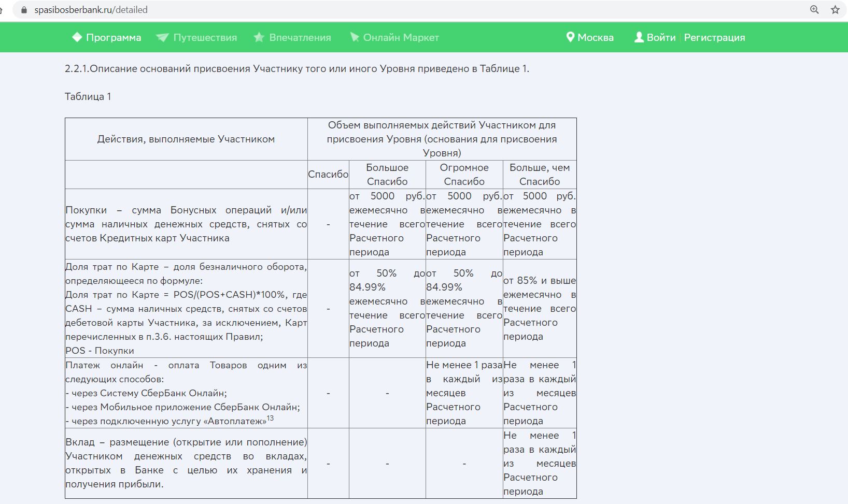Click the "Огромное Спасибо" column header

(464, 175)
